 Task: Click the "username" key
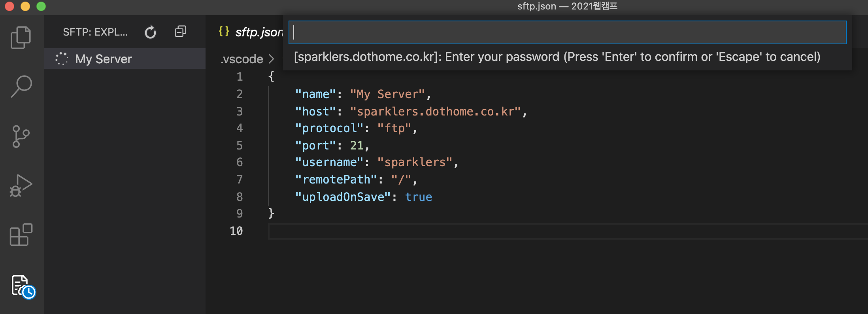tap(329, 162)
